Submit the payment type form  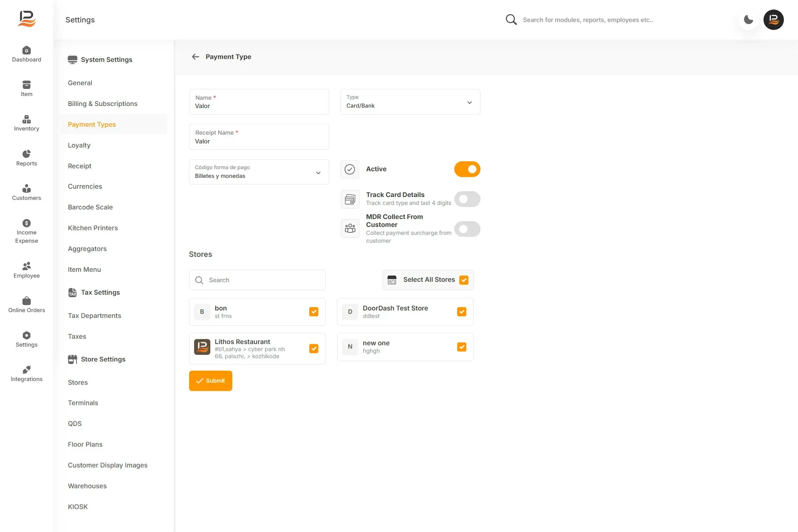211,381
